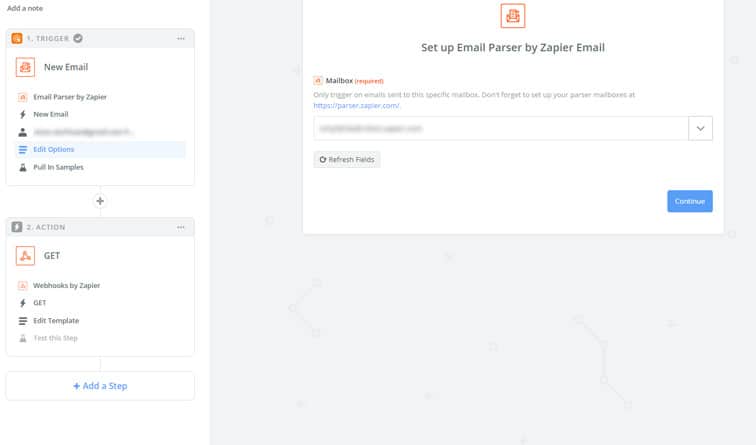Open action step options (three dots)
Viewport: 756px width, 445px height.
pyautogui.click(x=181, y=227)
